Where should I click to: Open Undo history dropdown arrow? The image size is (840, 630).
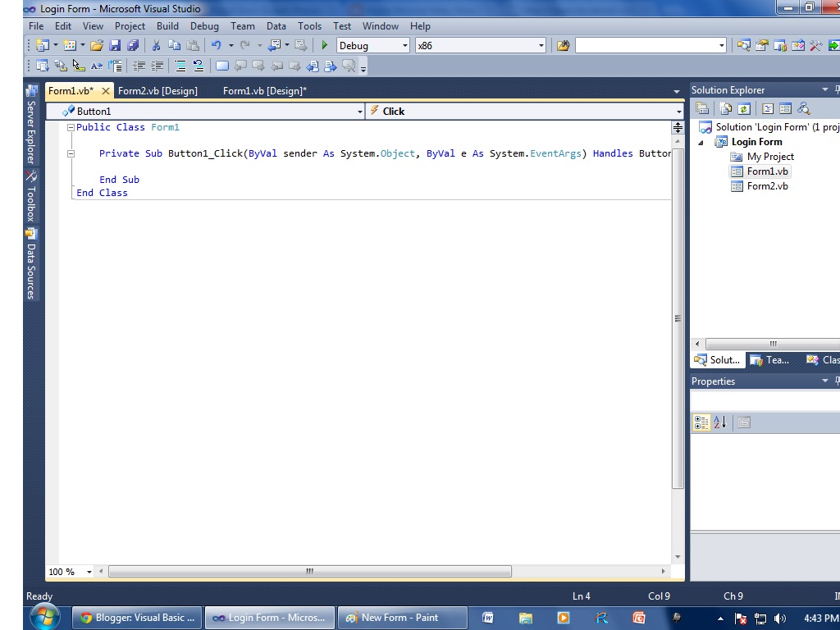pyautogui.click(x=231, y=46)
